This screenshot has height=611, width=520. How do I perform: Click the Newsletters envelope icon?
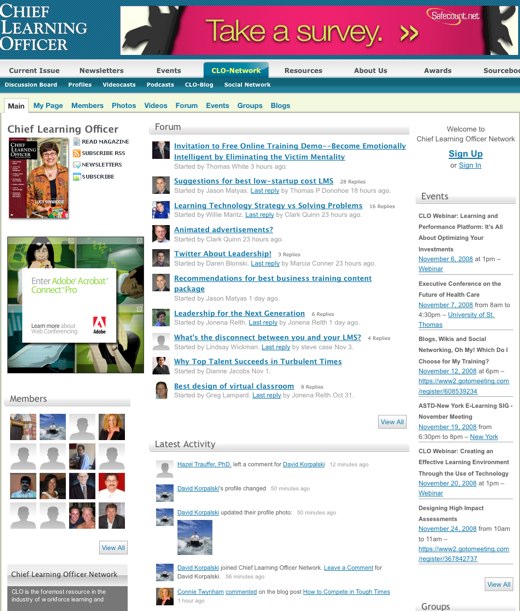pos(76,165)
